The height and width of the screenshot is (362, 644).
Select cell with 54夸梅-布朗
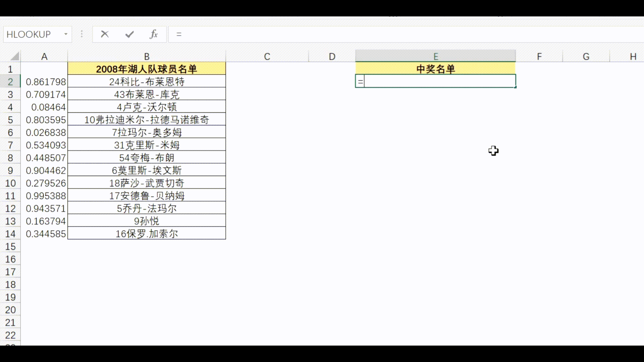pyautogui.click(x=147, y=158)
